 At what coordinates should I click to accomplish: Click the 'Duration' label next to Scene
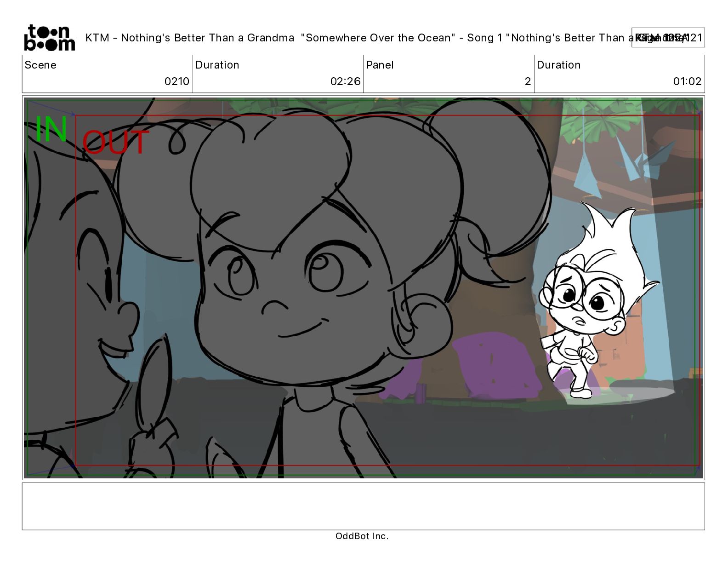point(217,65)
